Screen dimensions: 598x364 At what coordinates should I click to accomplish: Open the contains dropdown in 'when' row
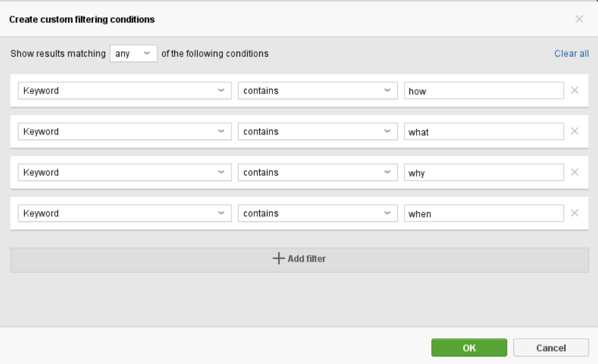[317, 213]
